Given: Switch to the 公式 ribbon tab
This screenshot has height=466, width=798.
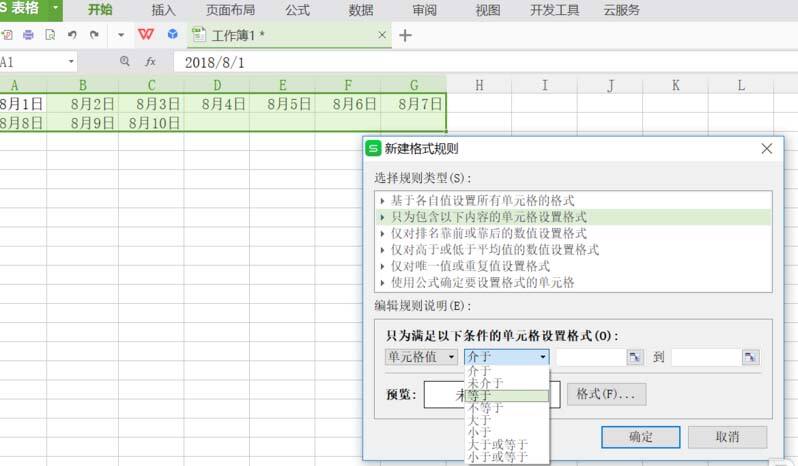Looking at the screenshot, I should tap(297, 10).
